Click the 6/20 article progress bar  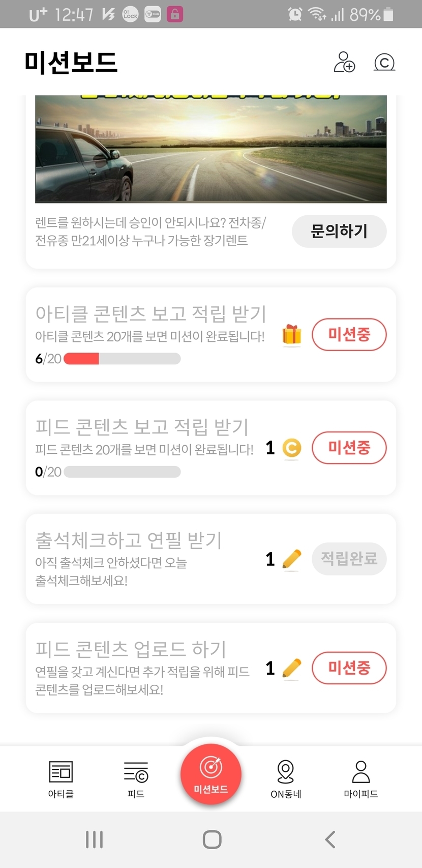click(122, 359)
